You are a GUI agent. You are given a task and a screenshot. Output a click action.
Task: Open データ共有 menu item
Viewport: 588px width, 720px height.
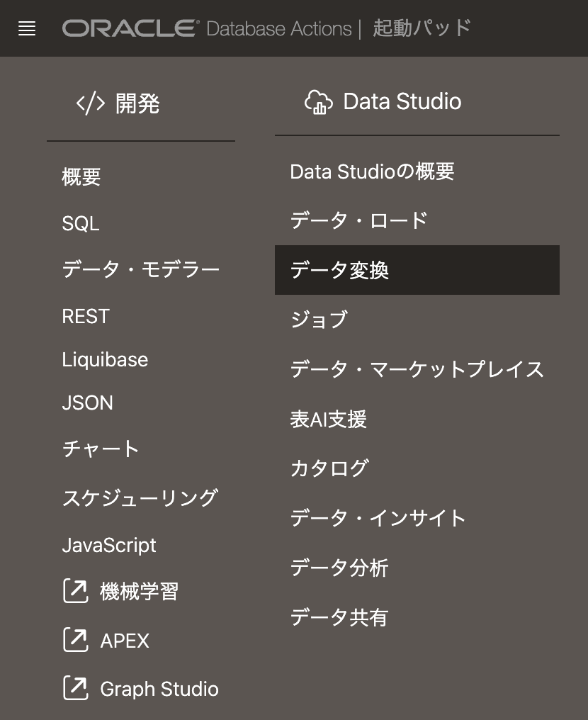click(x=339, y=617)
